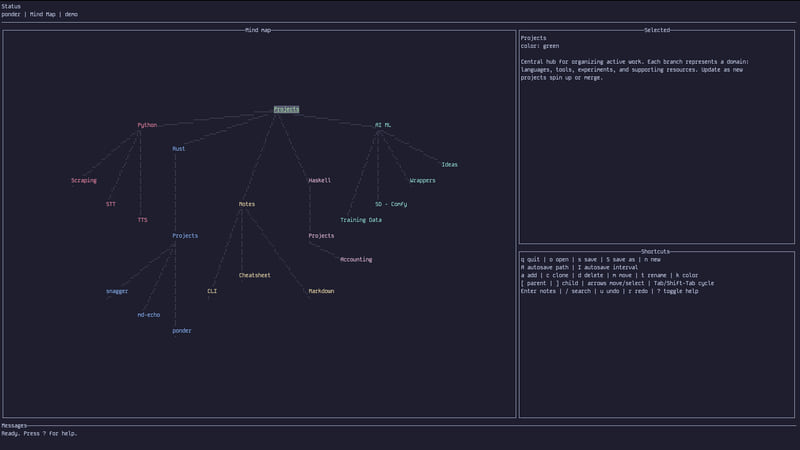
Task: Select the highlighted root Projects node
Action: [286, 110]
